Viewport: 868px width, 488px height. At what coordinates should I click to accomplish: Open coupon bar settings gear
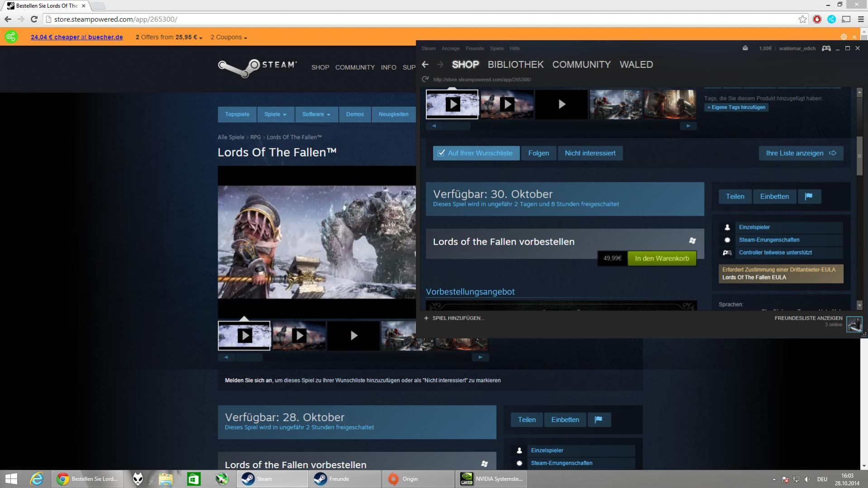844,37
